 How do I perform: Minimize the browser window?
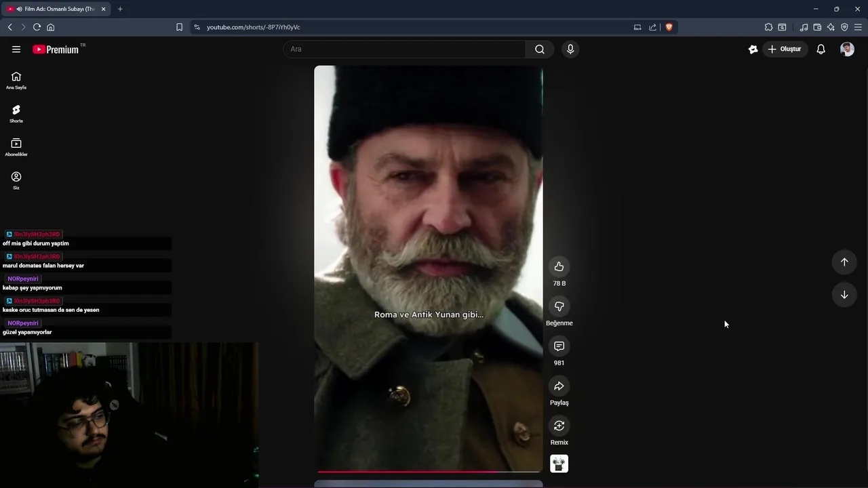(x=816, y=9)
